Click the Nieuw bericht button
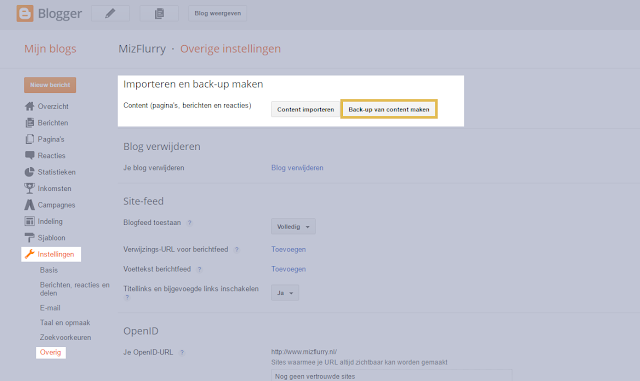640x381 pixels. tap(50, 85)
